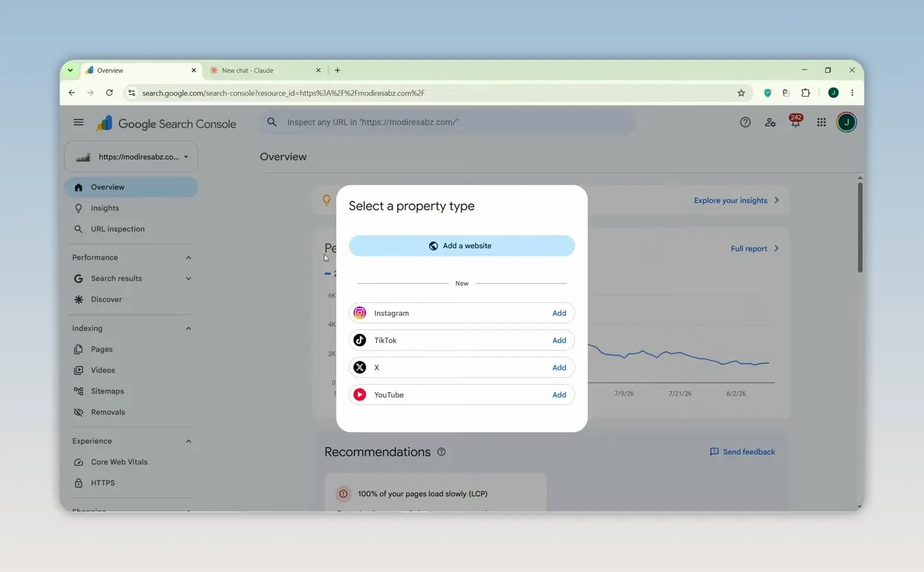Collapse the Performance section
The height and width of the screenshot is (572, 924).
[188, 258]
